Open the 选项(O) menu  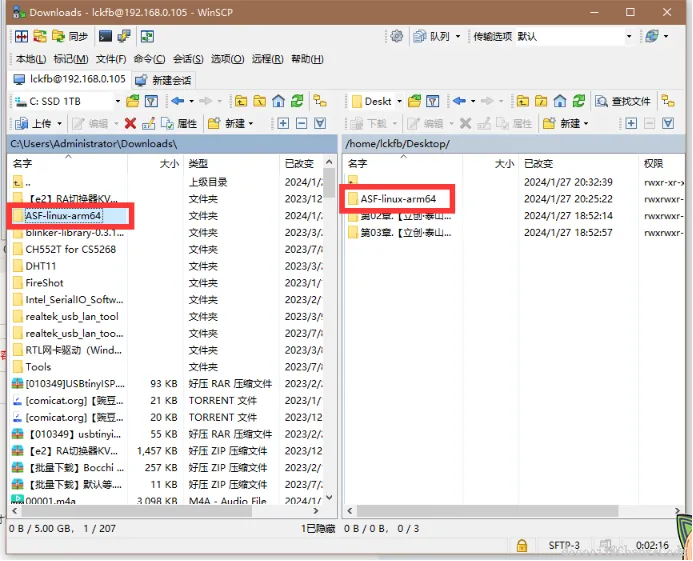click(227, 59)
